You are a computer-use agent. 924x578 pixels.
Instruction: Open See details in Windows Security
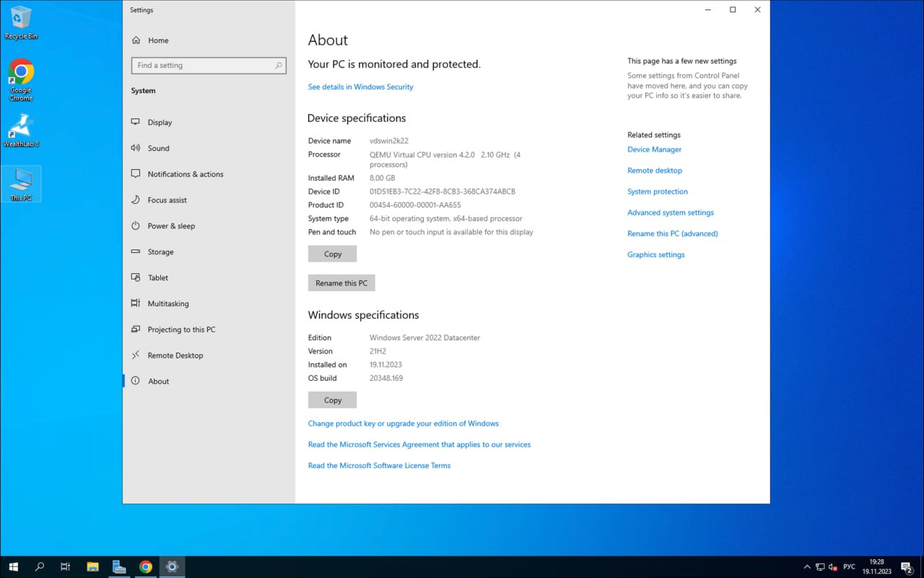point(360,87)
